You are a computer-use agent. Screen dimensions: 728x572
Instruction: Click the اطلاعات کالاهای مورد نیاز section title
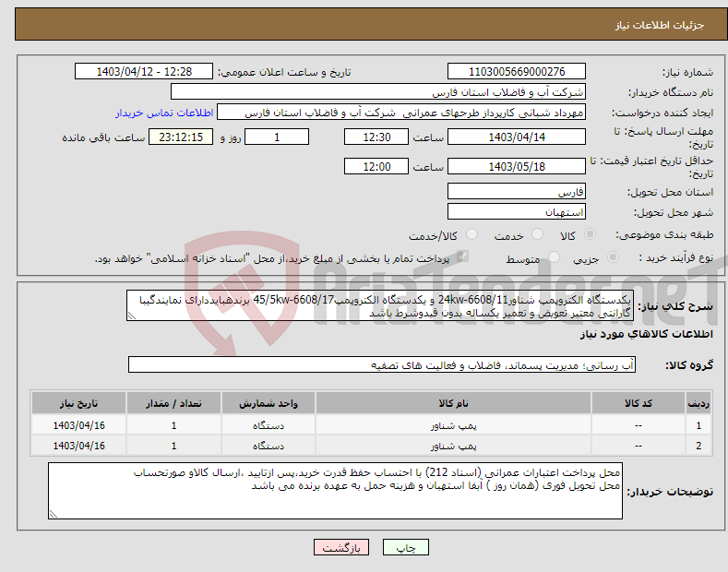[x=646, y=334]
